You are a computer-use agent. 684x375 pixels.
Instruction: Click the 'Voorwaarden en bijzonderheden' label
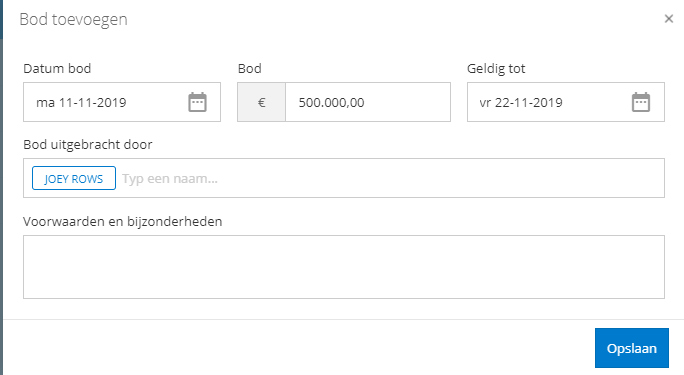tap(123, 222)
